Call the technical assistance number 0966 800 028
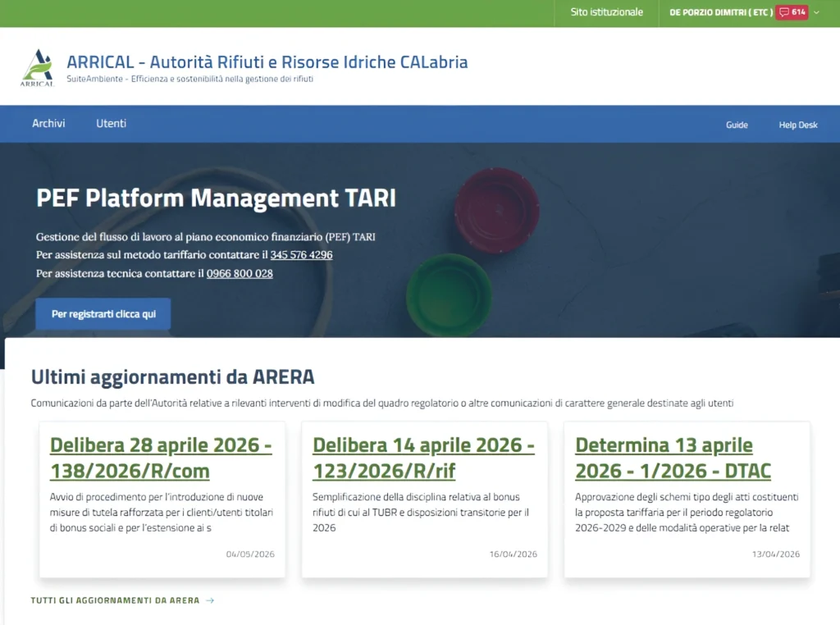840x625 pixels. tap(240, 274)
